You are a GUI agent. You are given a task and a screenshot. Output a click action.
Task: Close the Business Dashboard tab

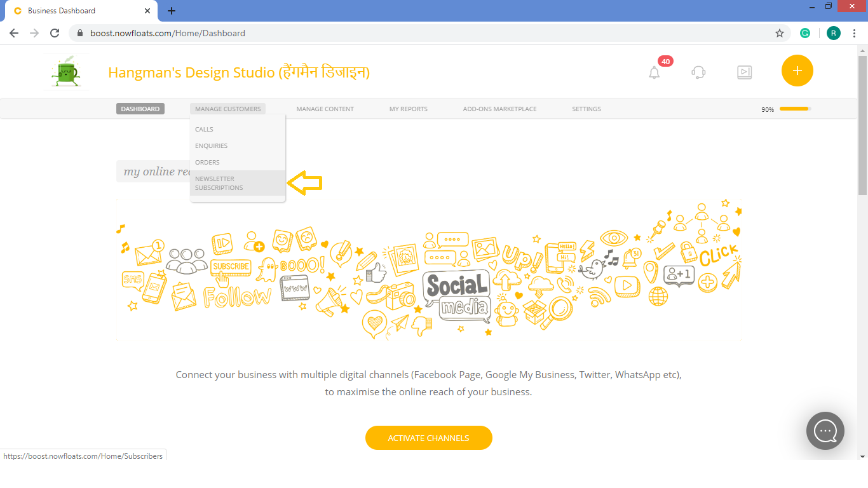click(147, 11)
